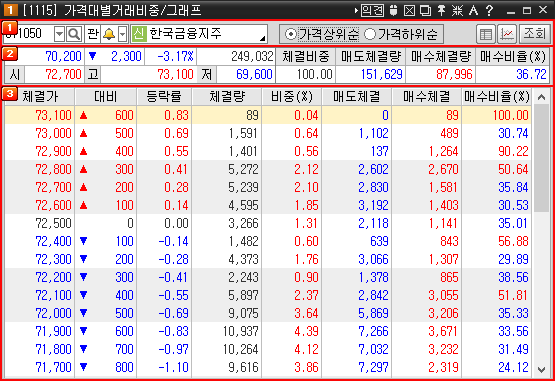Open font size A icon

pyautogui.click(x=473, y=10)
